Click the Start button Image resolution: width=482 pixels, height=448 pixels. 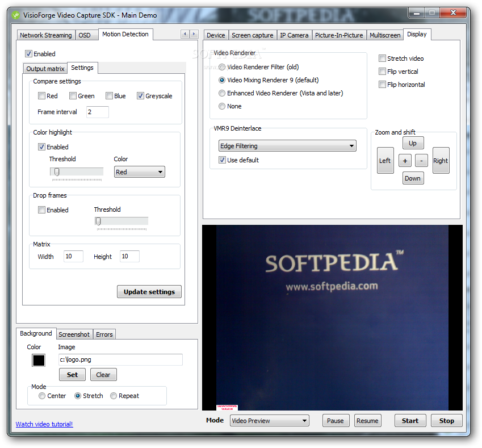click(410, 421)
